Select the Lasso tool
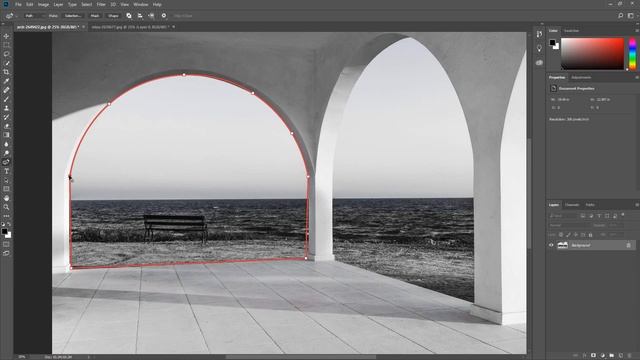 tap(6, 54)
